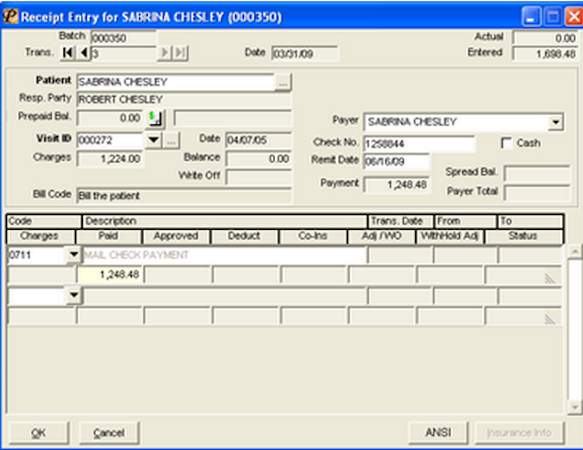The height and width of the screenshot is (450, 583).
Task: Click the scrollbar down arrow in grid
Action: 574,406
